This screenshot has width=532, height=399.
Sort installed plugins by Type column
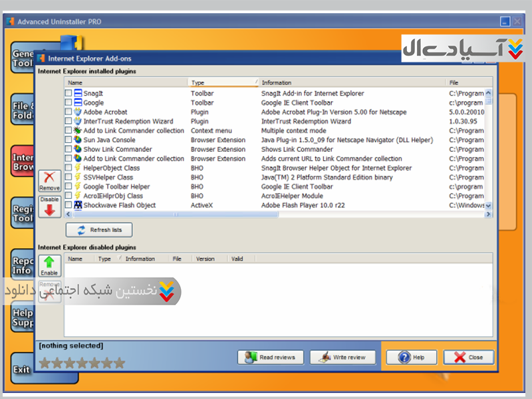pos(223,82)
